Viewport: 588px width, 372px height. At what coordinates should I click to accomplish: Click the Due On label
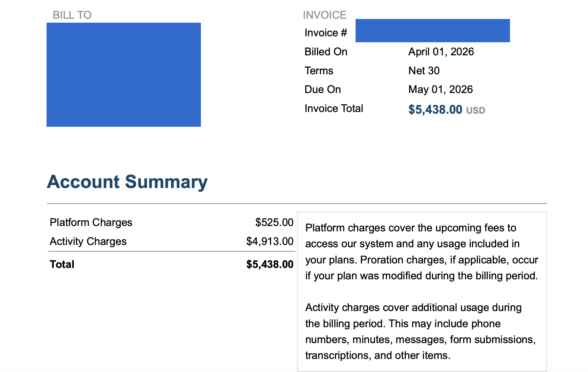coord(322,90)
